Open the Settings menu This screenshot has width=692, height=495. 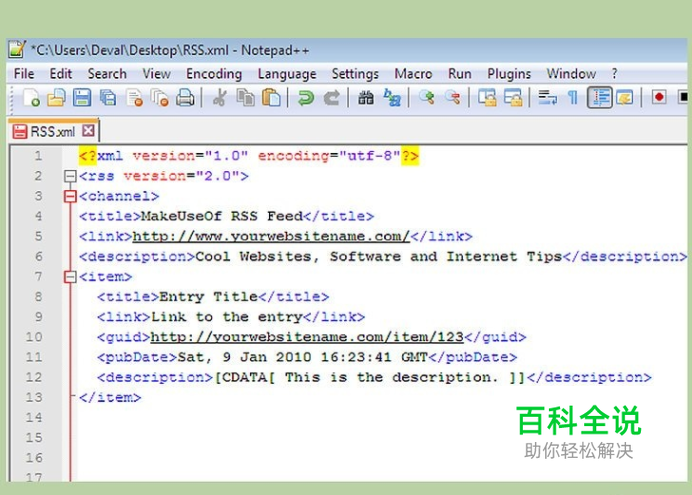click(355, 74)
